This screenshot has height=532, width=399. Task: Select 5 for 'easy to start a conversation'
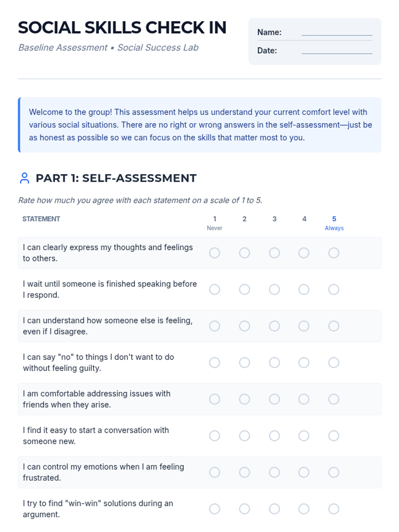333,436
